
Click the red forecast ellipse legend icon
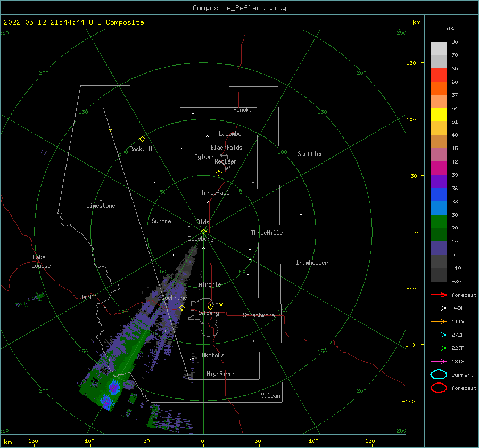tap(439, 388)
